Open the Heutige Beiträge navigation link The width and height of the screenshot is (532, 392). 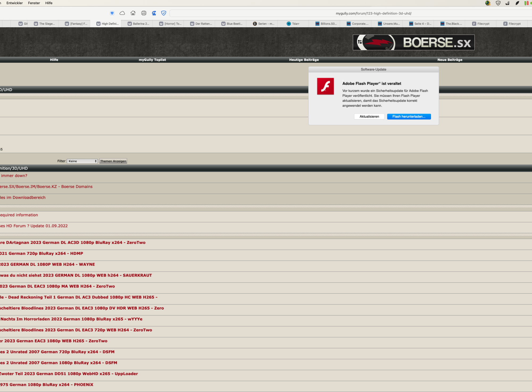(304, 60)
